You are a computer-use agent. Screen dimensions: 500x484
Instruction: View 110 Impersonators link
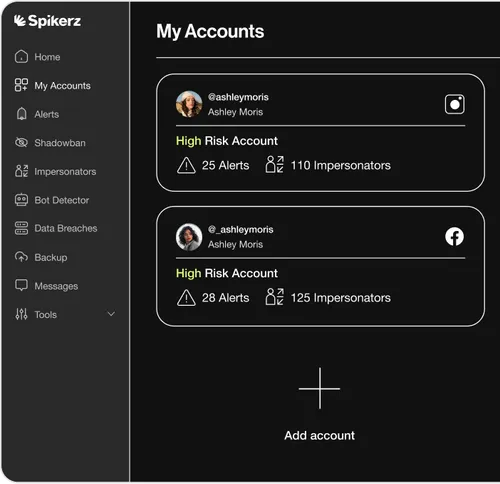point(341,165)
